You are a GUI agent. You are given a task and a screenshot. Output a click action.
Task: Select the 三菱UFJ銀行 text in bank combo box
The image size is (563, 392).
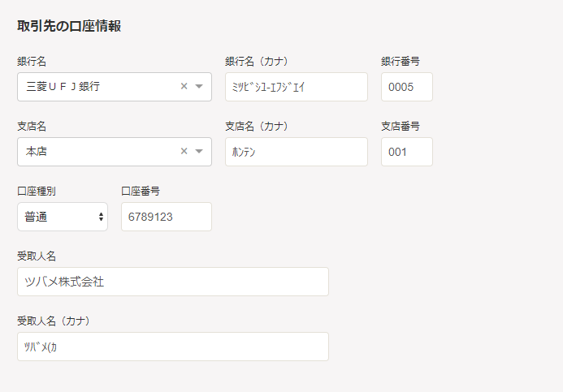63,86
